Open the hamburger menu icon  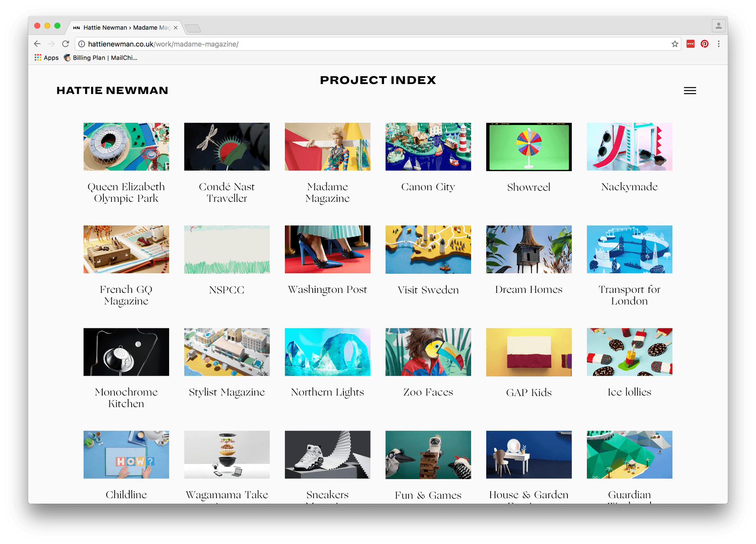(x=690, y=91)
